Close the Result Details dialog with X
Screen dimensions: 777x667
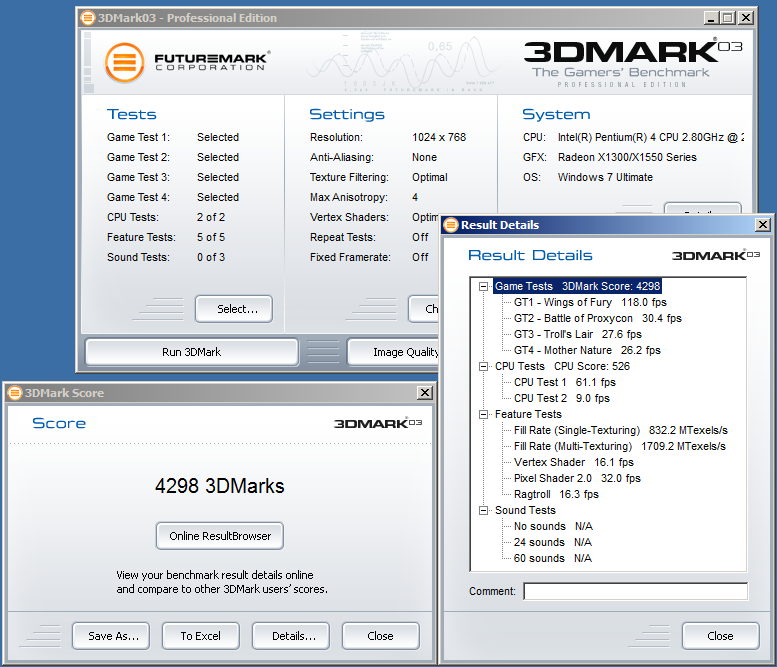tap(763, 225)
